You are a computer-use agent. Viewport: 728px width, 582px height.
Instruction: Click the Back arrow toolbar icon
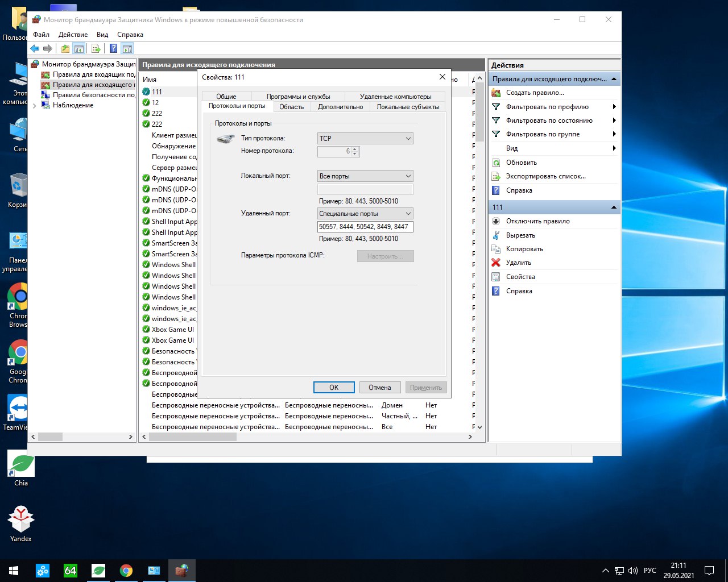pos(35,49)
